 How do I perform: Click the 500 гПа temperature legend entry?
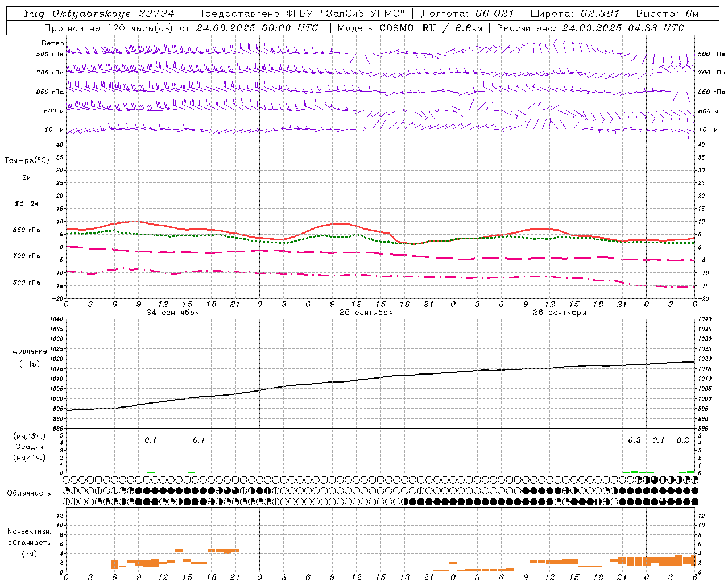click(x=27, y=282)
